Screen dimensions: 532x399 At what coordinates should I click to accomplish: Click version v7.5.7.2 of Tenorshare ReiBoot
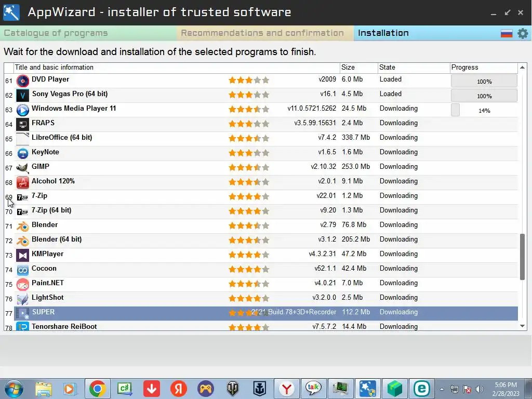324,327
